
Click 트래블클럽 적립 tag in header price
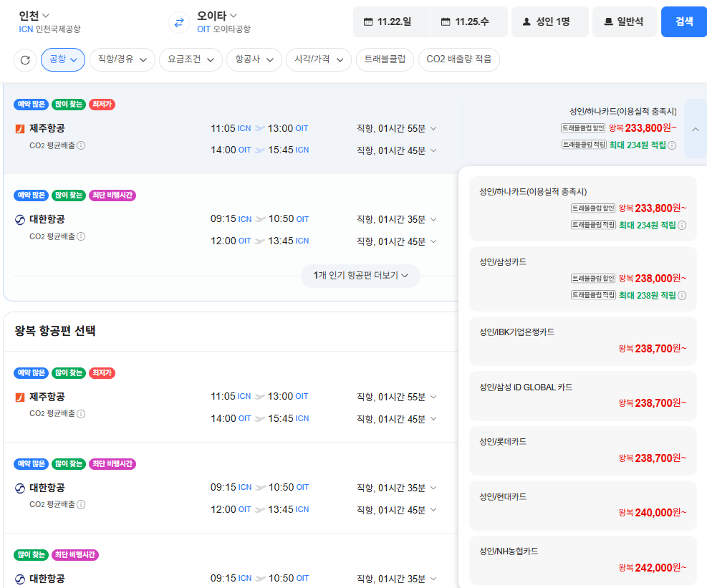point(584,145)
